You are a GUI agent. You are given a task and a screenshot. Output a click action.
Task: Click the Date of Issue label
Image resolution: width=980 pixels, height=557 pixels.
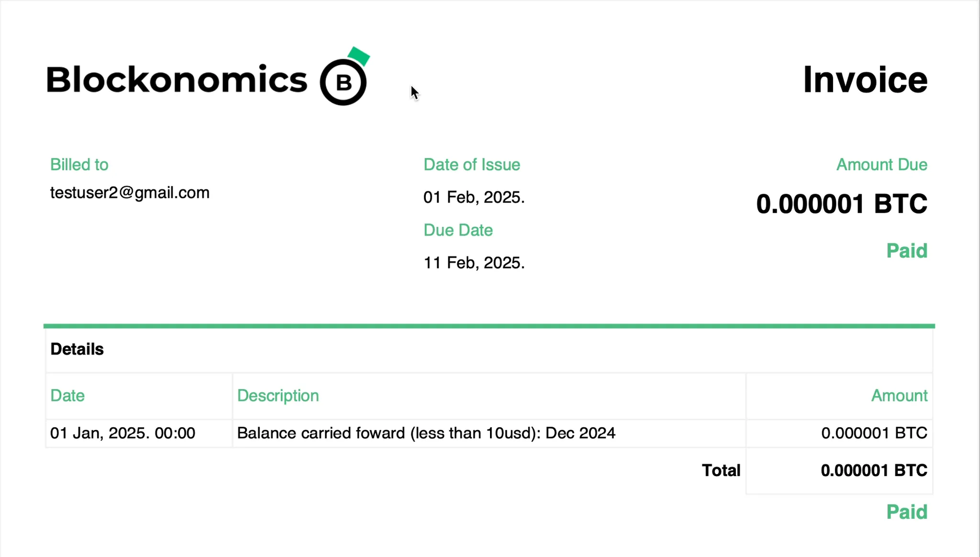click(x=471, y=165)
